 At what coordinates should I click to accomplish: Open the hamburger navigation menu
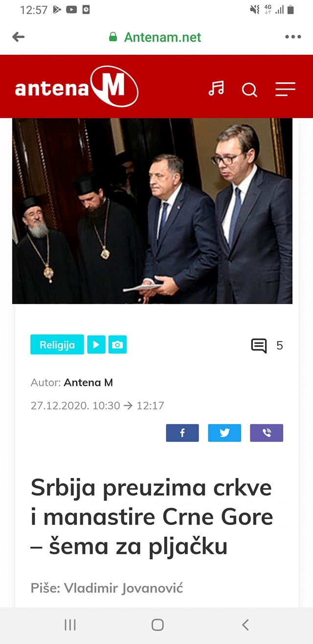285,89
